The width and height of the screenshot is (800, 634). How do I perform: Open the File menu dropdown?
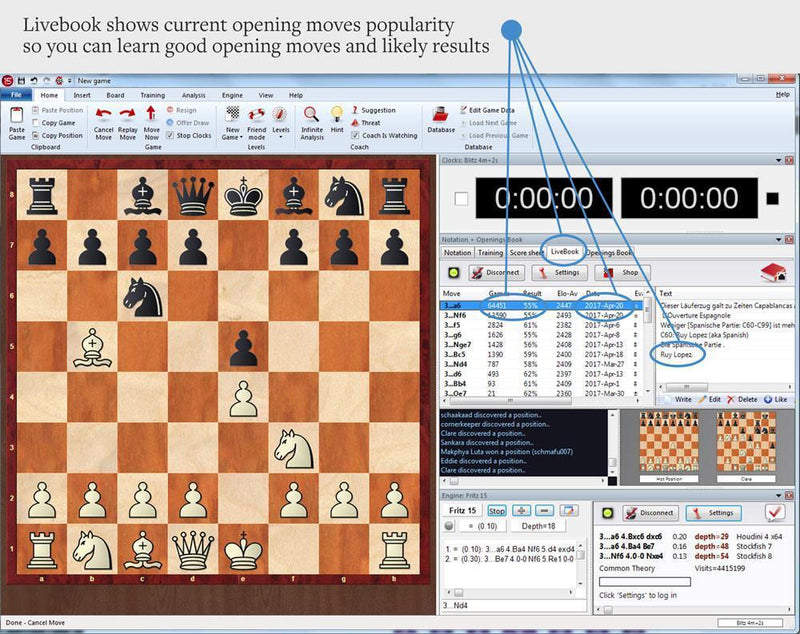[18, 93]
